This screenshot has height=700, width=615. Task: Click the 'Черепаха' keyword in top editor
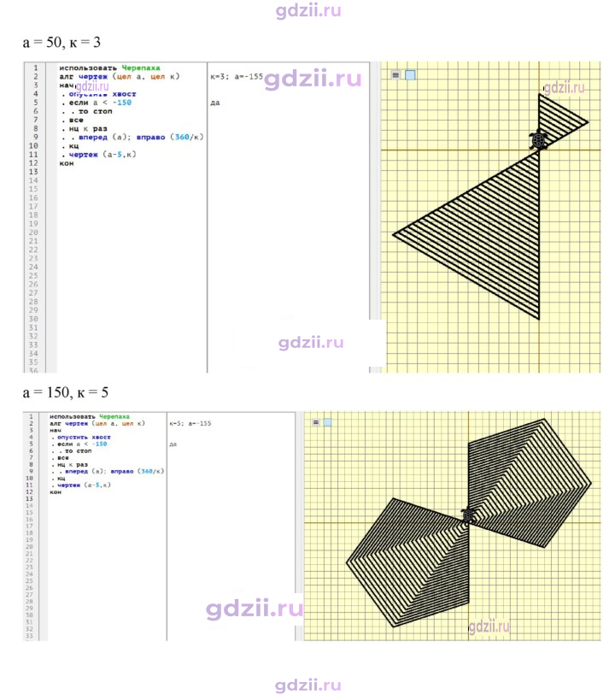coord(141,68)
